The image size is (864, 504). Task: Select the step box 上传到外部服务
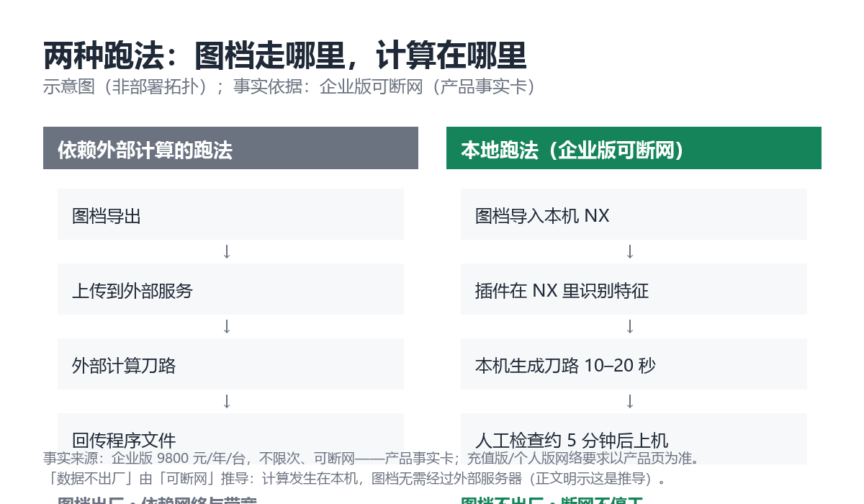pos(230,289)
